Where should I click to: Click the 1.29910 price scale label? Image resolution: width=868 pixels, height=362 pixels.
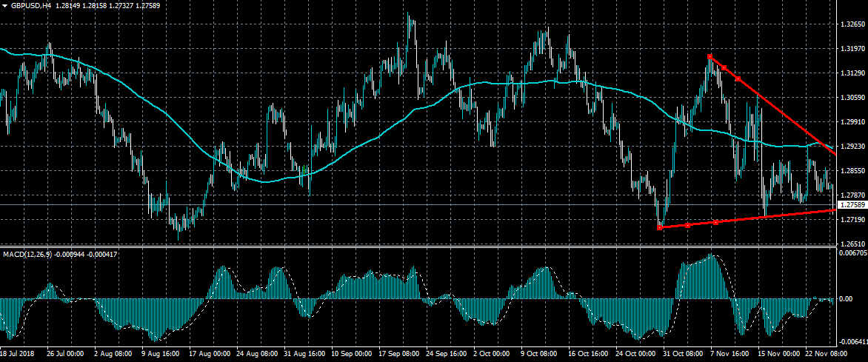[852, 122]
